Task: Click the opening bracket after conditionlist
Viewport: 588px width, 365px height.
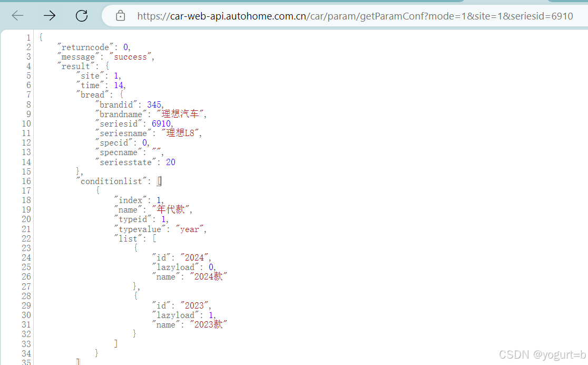Action: [159, 181]
